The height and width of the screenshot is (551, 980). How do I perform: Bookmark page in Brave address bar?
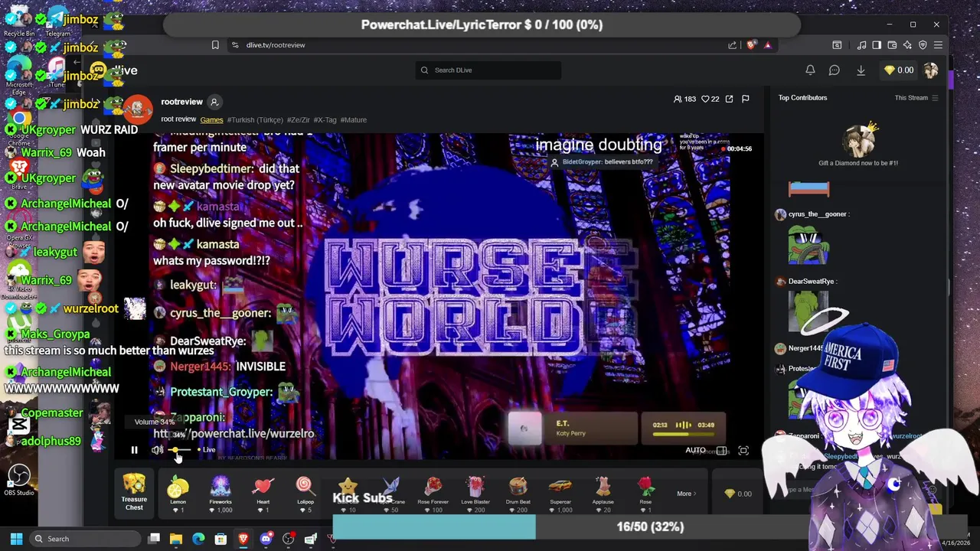point(215,45)
